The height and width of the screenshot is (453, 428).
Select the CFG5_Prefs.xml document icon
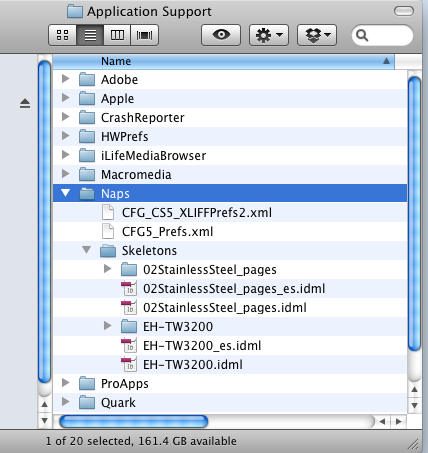click(x=108, y=231)
